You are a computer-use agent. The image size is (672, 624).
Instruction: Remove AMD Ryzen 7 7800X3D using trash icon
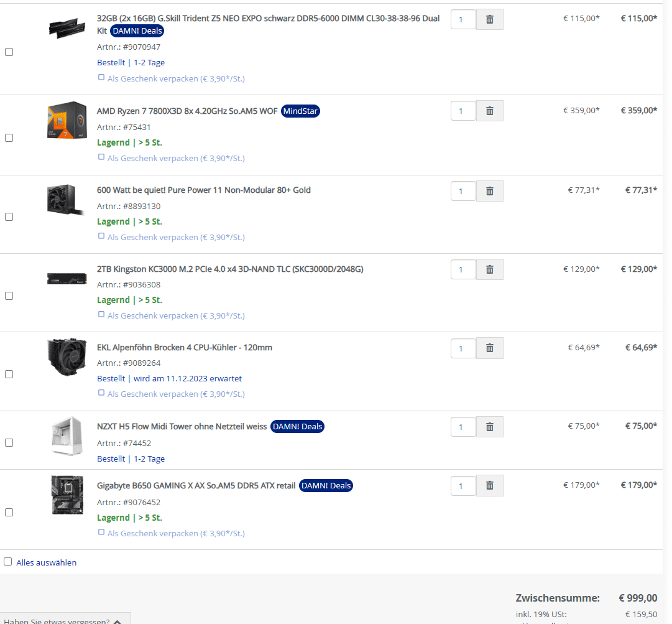tap(489, 111)
